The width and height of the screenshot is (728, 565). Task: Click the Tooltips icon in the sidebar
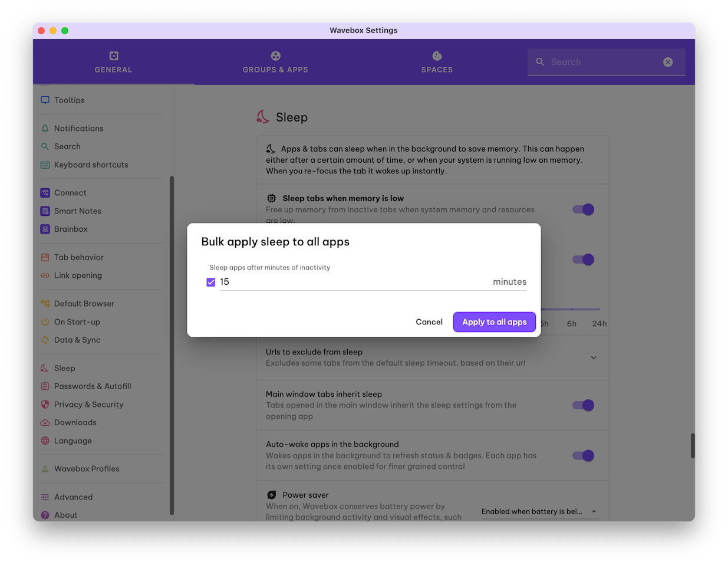point(45,100)
